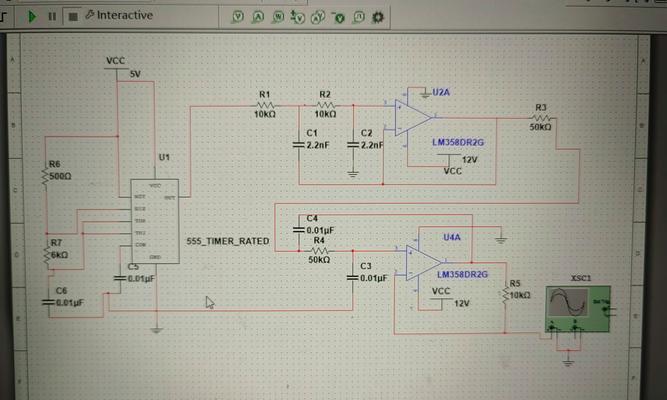Place a voltage reference probe
This screenshot has width=667, height=400.
coord(339,17)
